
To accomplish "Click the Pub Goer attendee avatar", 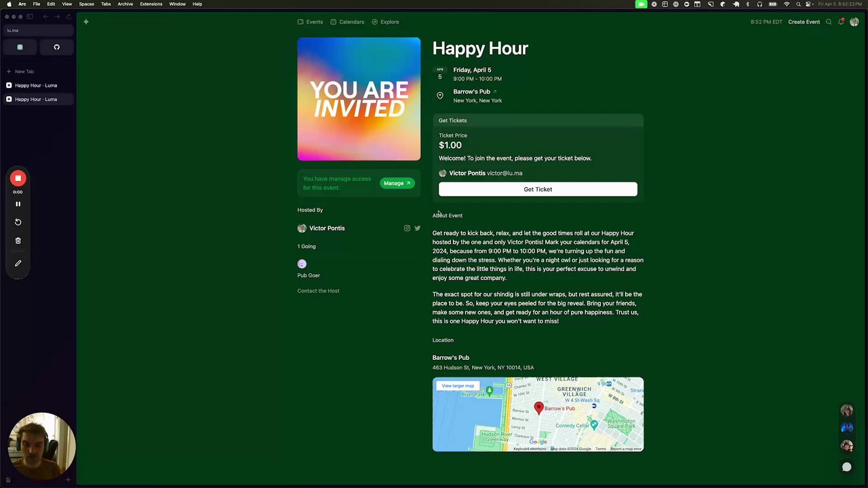I will point(302,264).
